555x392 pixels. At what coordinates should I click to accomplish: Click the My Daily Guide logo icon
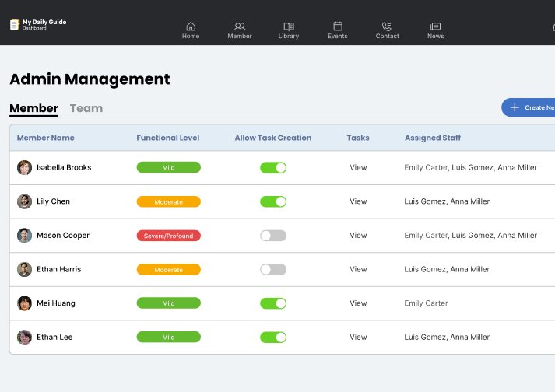(x=15, y=24)
